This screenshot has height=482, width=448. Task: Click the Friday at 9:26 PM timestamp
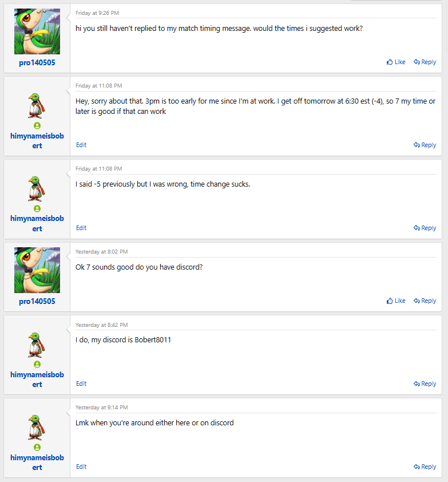tap(97, 13)
